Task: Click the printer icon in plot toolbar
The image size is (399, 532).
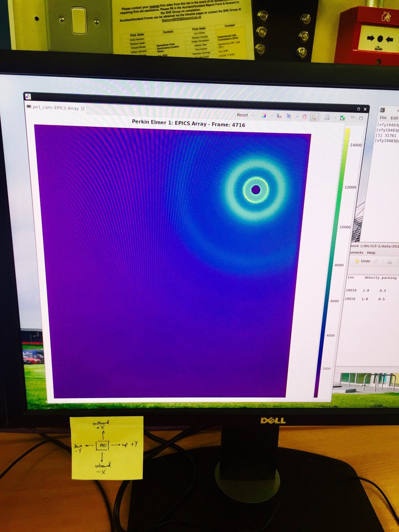Action: pyautogui.click(x=327, y=117)
